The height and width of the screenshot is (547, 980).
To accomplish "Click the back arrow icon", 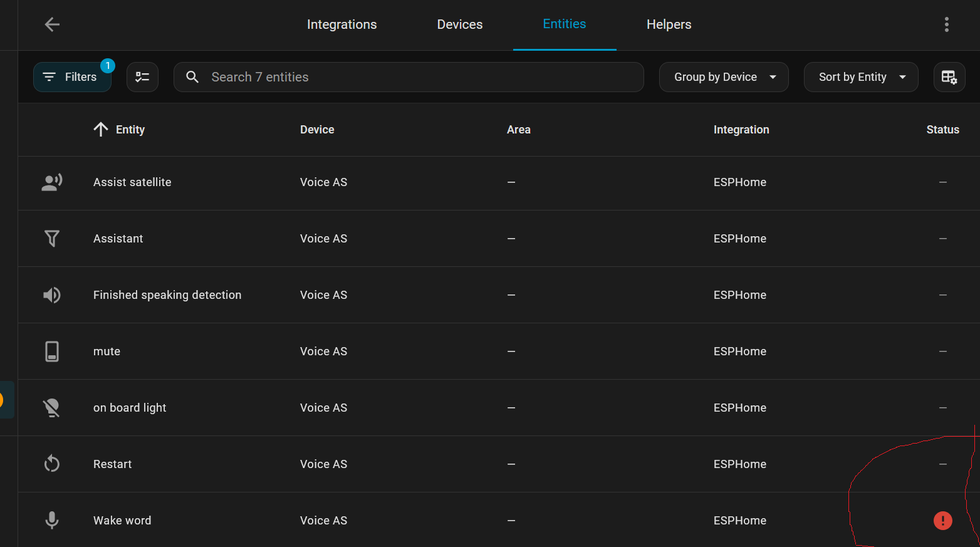I will point(52,24).
